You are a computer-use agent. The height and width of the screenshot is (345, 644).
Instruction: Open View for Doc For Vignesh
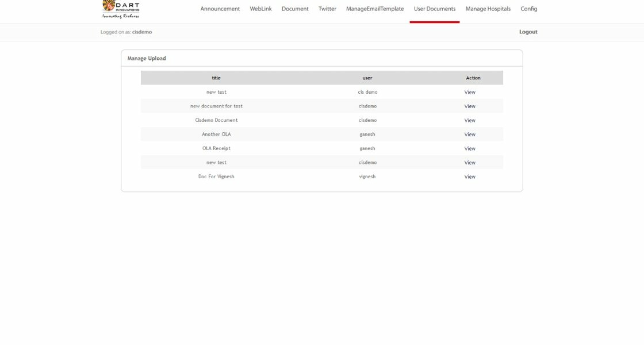(x=470, y=177)
